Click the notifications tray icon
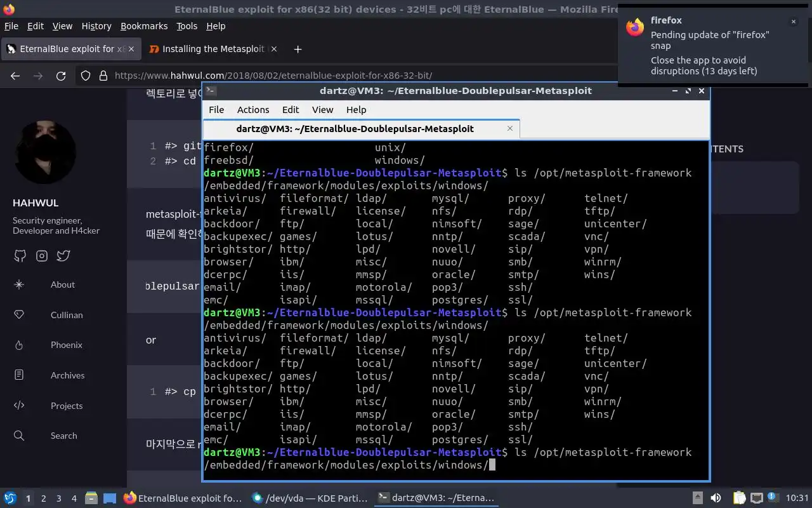The height and width of the screenshot is (508, 812). [x=773, y=498]
